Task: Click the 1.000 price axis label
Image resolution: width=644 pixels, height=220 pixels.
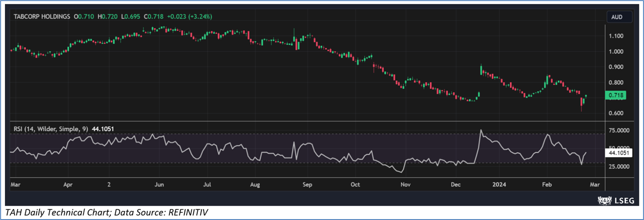Action: click(x=616, y=51)
